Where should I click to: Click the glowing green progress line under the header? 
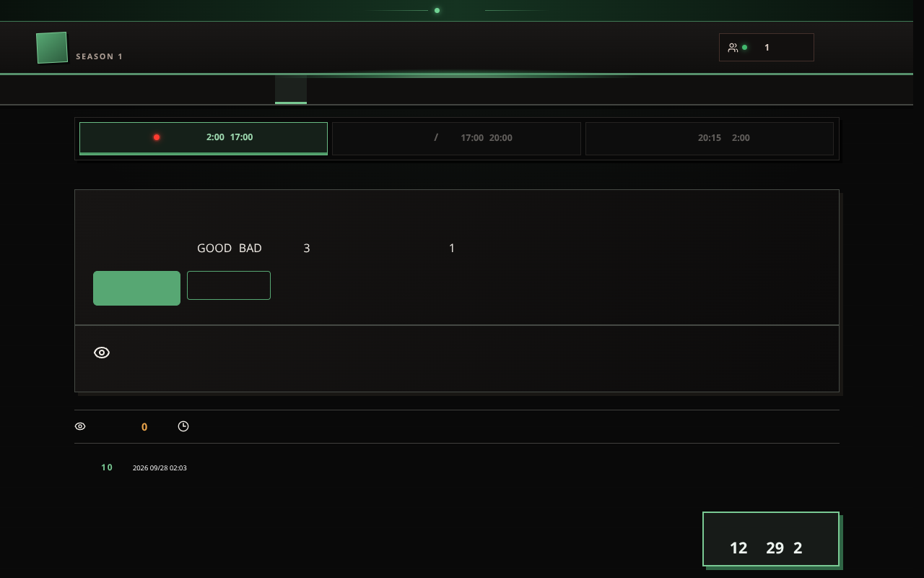(x=456, y=74)
